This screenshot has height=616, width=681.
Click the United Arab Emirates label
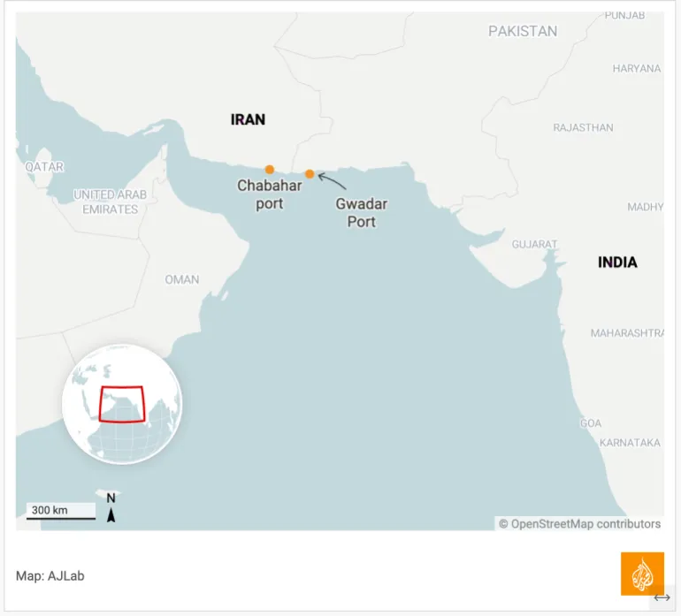111,202
